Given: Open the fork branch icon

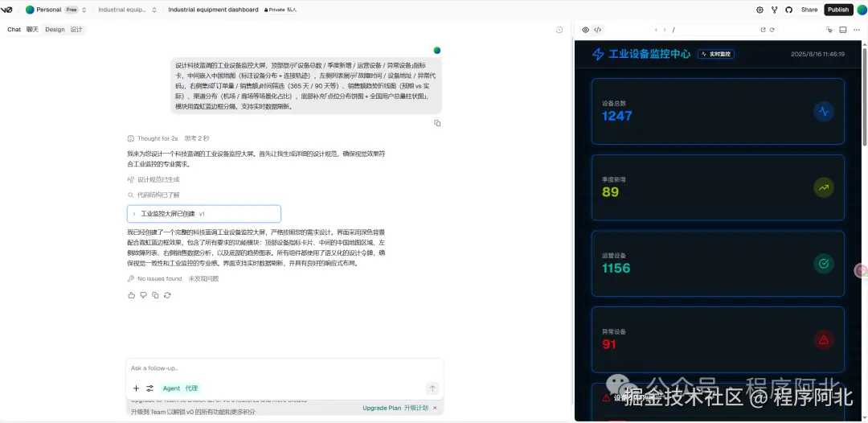Looking at the screenshot, I should [x=775, y=10].
